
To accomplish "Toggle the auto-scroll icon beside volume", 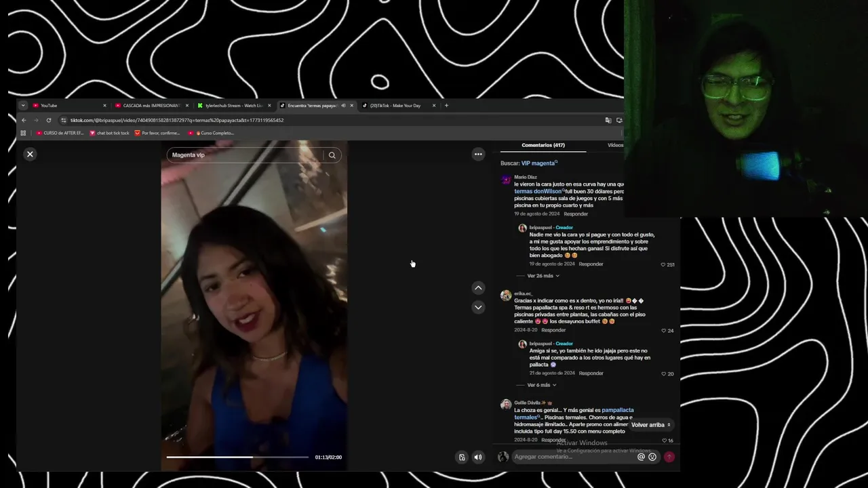I will pyautogui.click(x=462, y=457).
